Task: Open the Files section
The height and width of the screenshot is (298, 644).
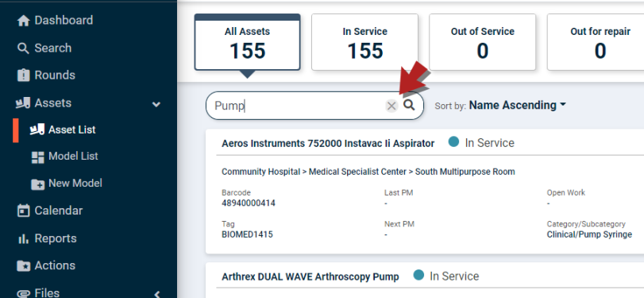Action: point(47,292)
